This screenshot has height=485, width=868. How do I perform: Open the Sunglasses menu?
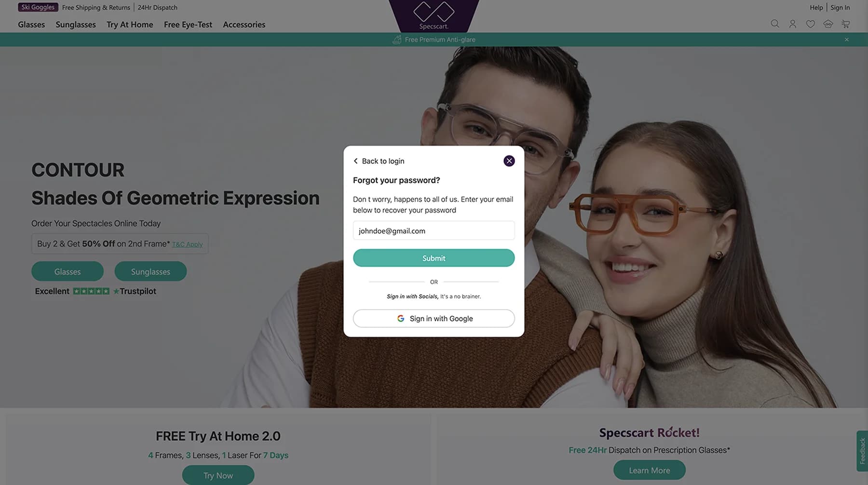(76, 25)
